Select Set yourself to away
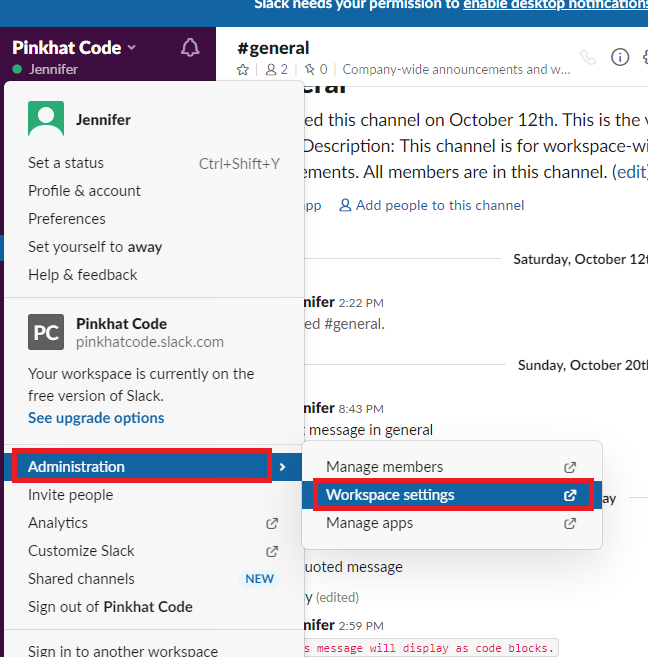This screenshot has width=648, height=657. 154,247
